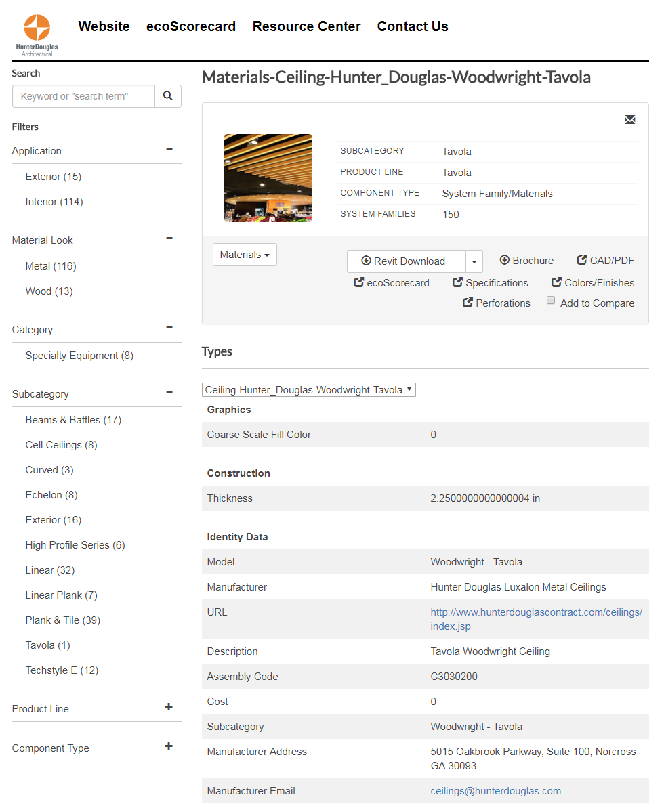The width and height of the screenshot is (664, 812).
Task: Click the email envelope icon
Action: 630,120
